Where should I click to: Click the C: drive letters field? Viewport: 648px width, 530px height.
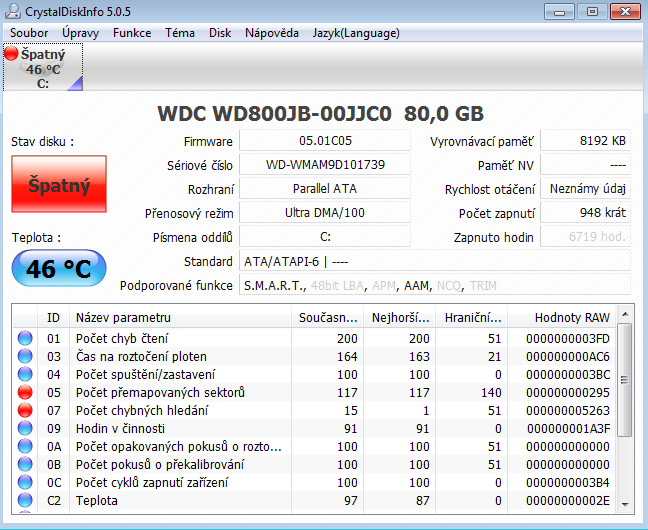click(325, 236)
